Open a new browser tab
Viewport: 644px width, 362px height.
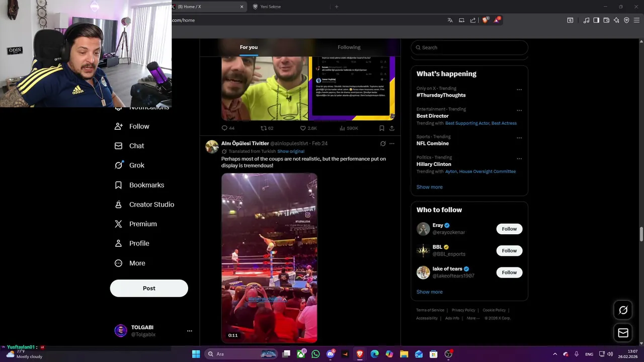tap(337, 7)
